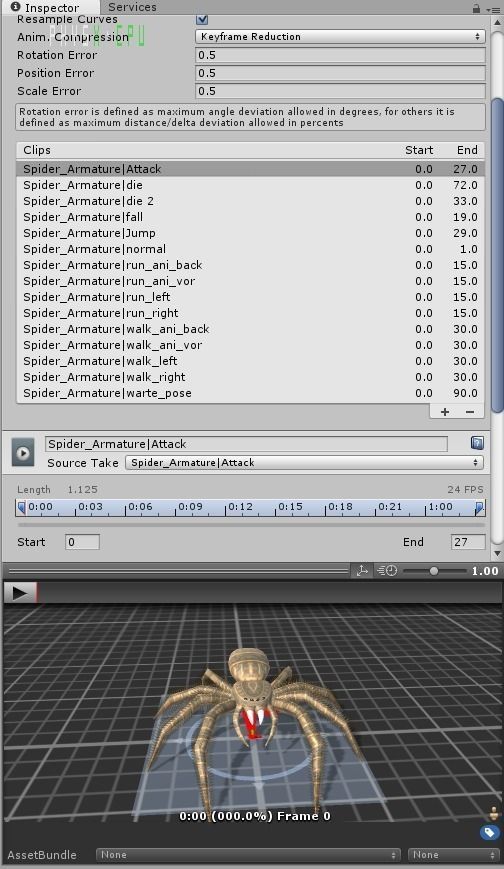Select the Spider_Armature|walk_ani_back clip
This screenshot has height=869, width=504.
[250, 330]
